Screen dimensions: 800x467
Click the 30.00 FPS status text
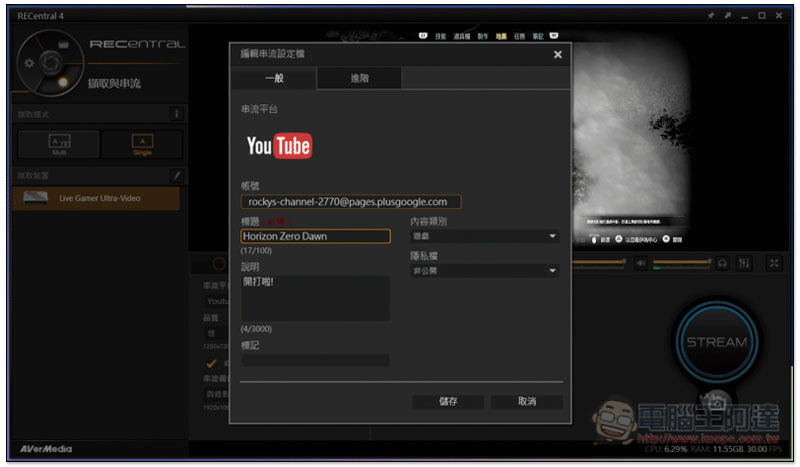(x=764, y=449)
